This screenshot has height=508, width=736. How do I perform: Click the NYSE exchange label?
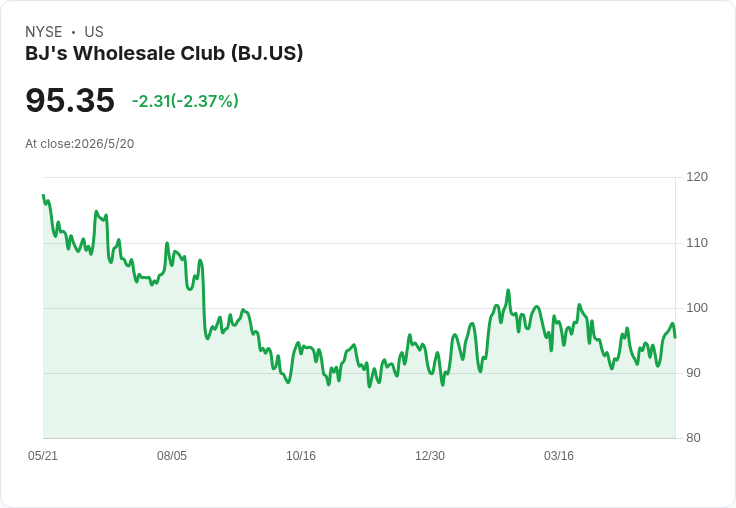[x=44, y=32]
